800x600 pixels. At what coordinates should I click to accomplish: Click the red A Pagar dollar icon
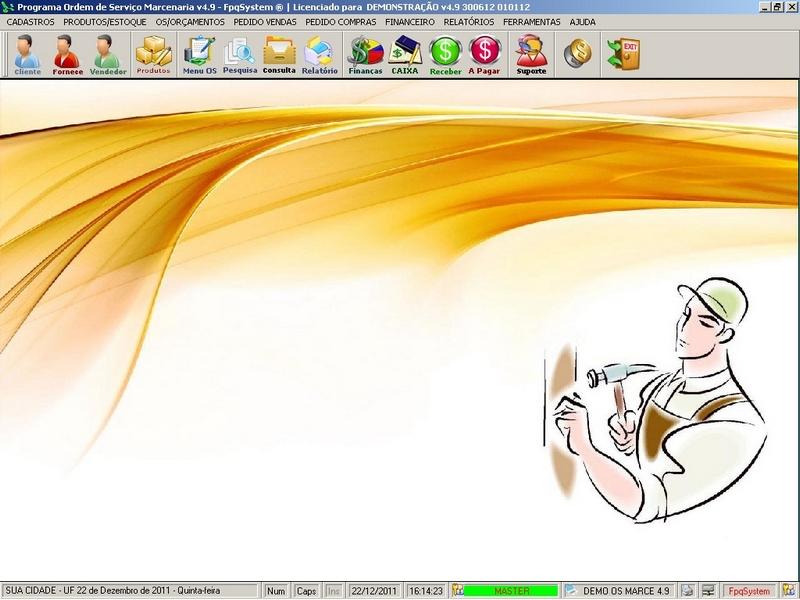484,54
